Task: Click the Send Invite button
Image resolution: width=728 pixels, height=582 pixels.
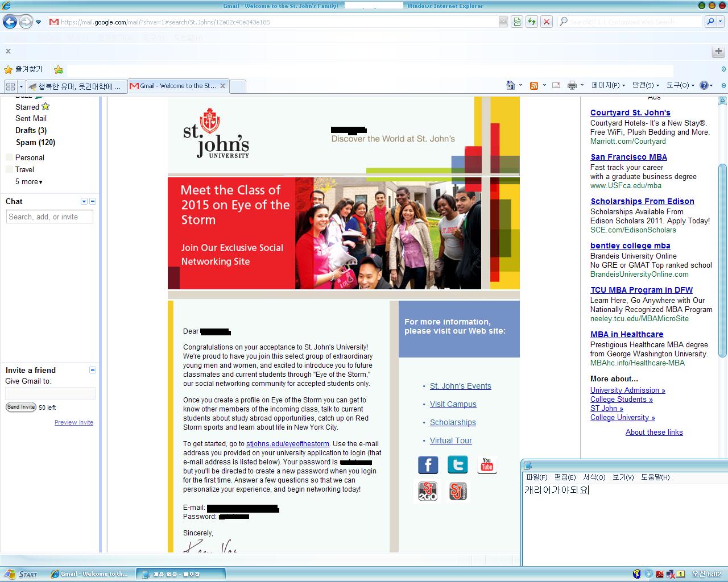Action: tap(21, 407)
